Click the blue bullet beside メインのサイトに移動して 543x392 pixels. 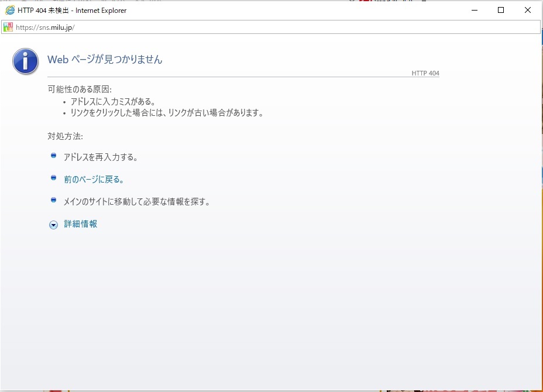point(53,200)
